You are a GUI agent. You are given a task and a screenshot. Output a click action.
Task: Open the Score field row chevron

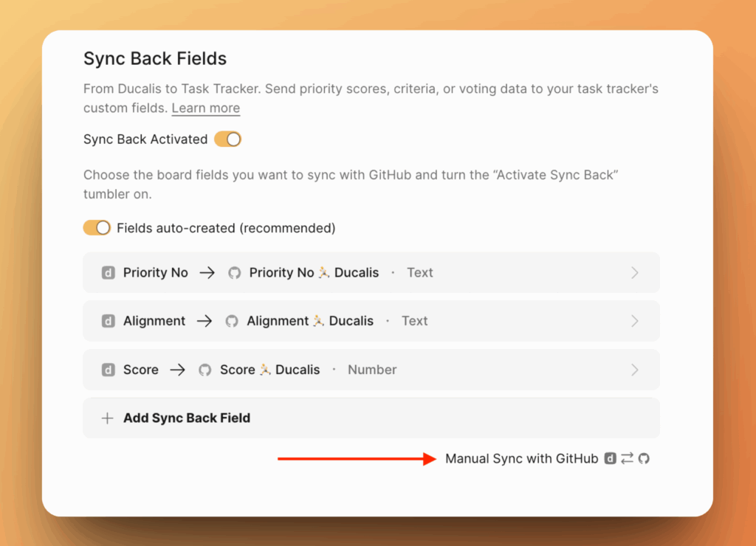point(634,370)
